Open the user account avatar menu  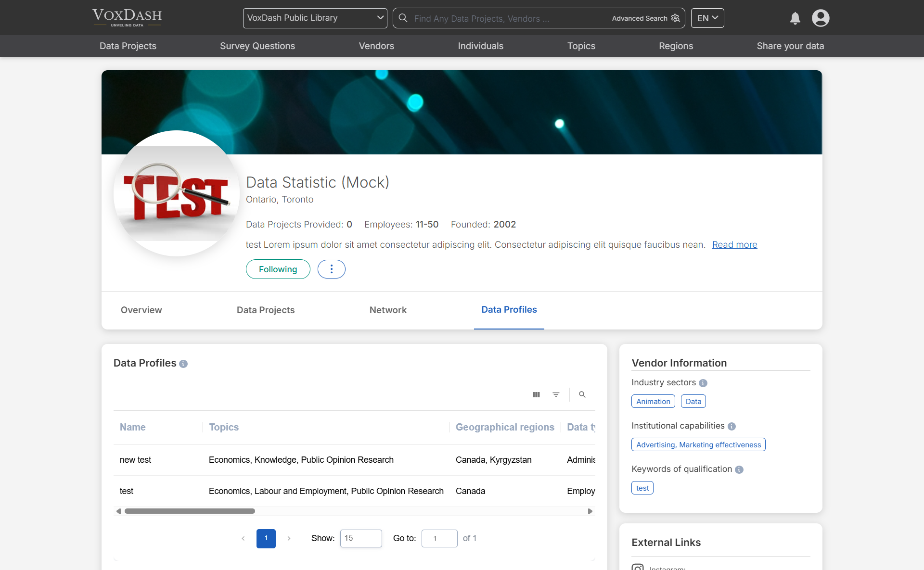(821, 18)
